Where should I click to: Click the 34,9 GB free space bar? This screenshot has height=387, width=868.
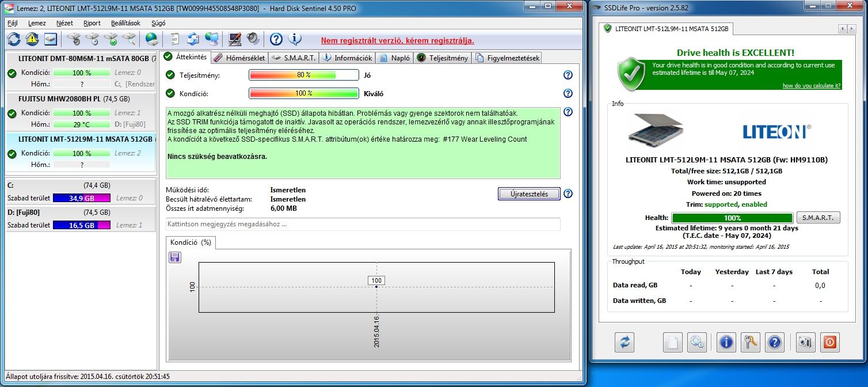(x=81, y=198)
